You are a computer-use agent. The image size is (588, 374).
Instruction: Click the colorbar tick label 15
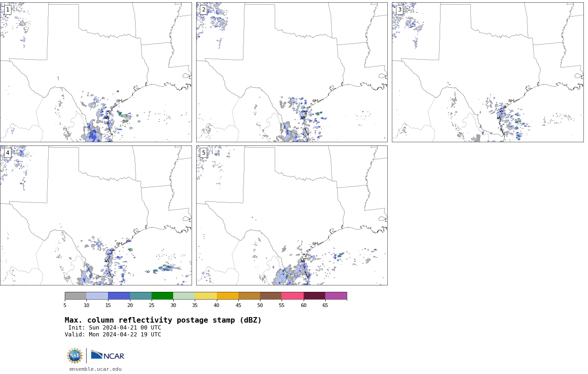[108, 305]
